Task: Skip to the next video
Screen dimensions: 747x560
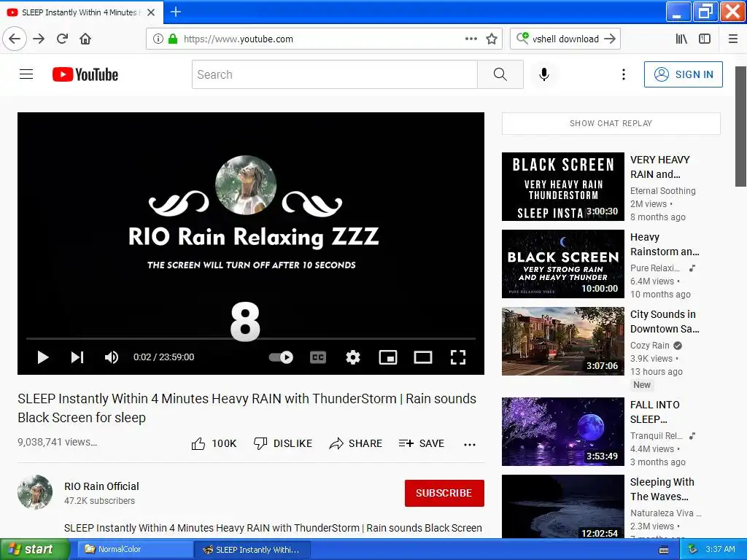Action: [77, 357]
